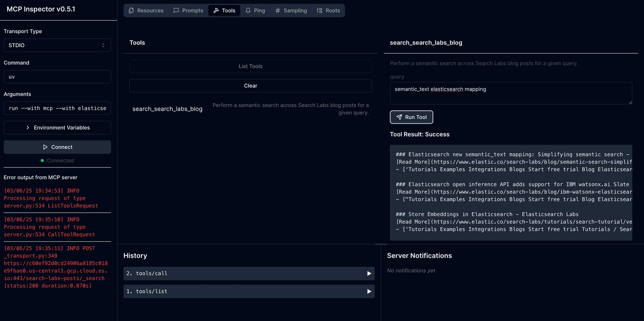The image size is (644, 321).
Task: Switch to the Sampling tab
Action: (291, 10)
